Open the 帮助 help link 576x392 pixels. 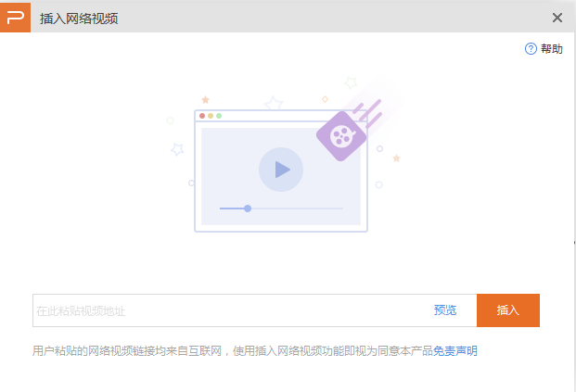coord(551,49)
